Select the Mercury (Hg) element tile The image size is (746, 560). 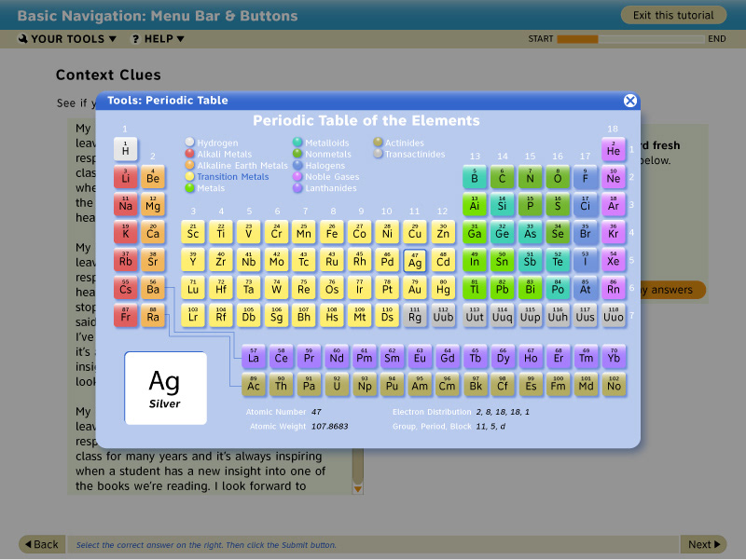[443, 288]
